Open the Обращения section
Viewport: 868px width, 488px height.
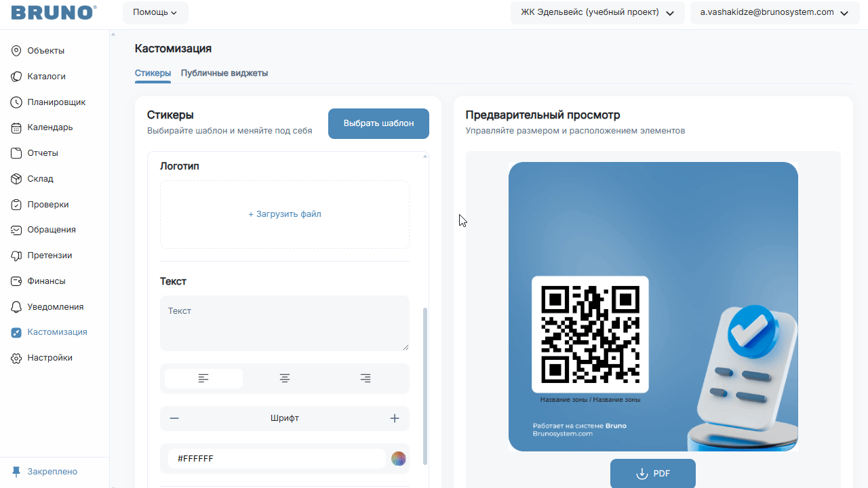tap(52, 230)
